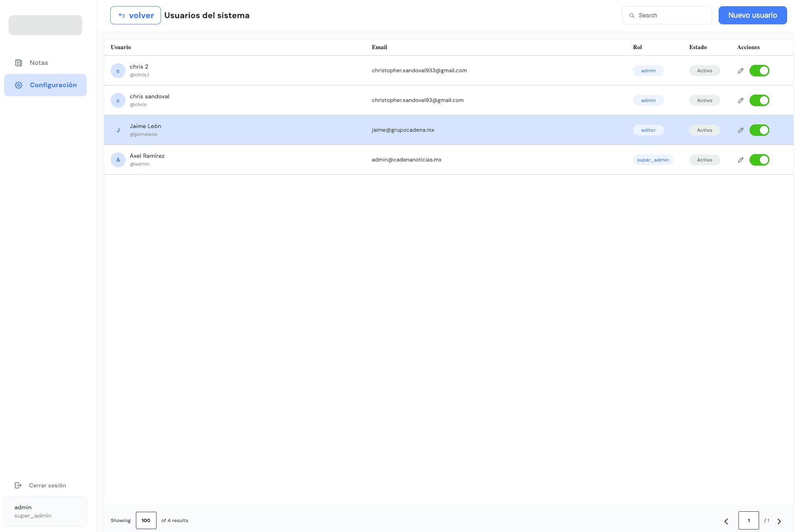Click the Configuración gear icon
This screenshot has height=532, width=795.
[19, 85]
